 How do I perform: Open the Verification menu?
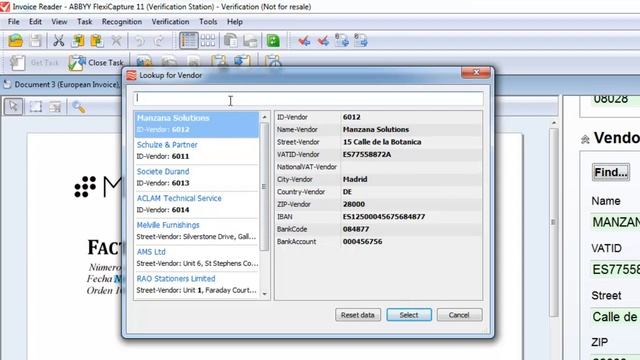click(170, 22)
